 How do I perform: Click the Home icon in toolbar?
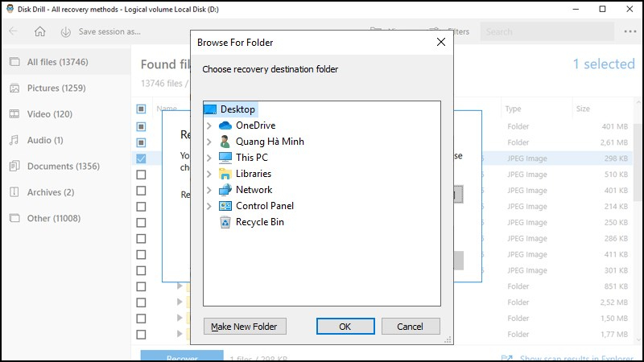39,32
